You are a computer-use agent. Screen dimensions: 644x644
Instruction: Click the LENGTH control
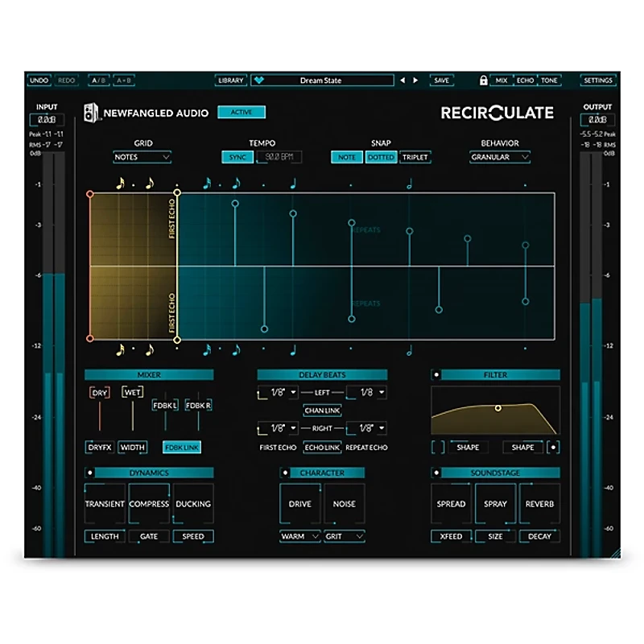point(105,536)
